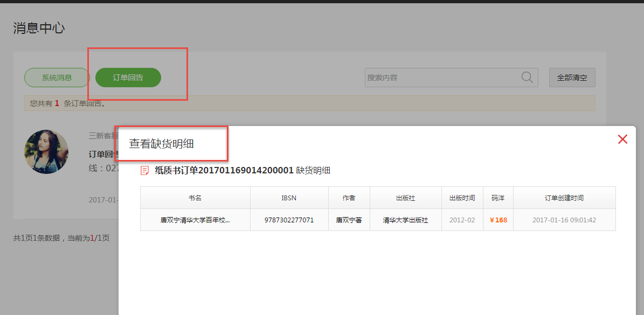This screenshot has width=644, height=315.
Task: Close the 查看缺货明细 dialog with red X
Action: 622,139
